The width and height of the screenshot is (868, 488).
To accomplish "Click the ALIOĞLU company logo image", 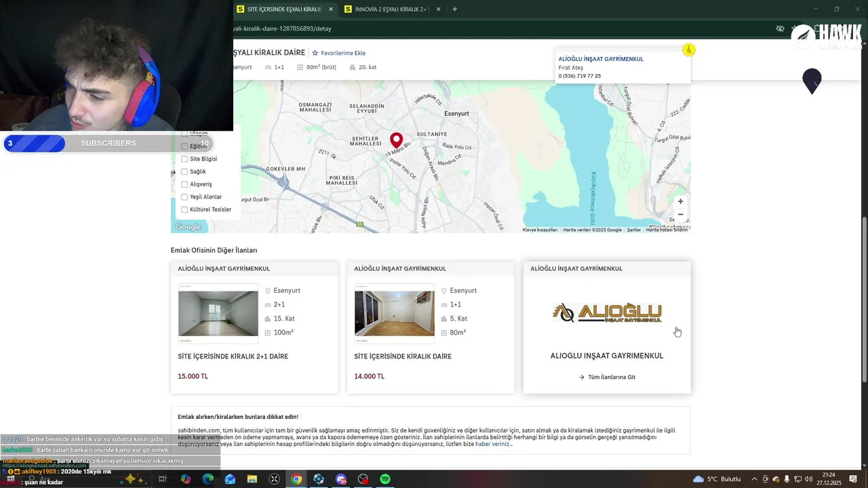I will point(607,312).
